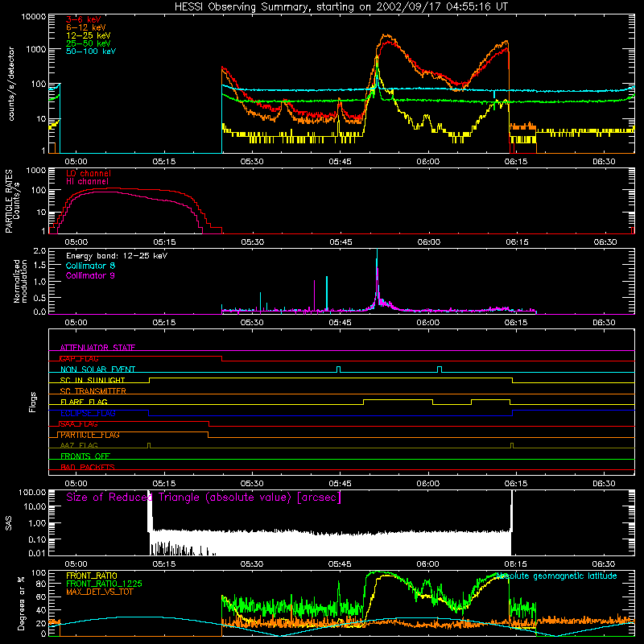Select the MAX_DET_VS_TOT legend label
This screenshot has height=644, width=644.
[99, 592]
